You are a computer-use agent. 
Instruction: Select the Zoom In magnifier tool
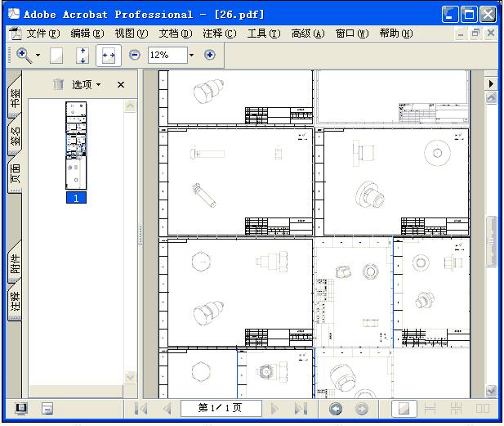[23, 55]
